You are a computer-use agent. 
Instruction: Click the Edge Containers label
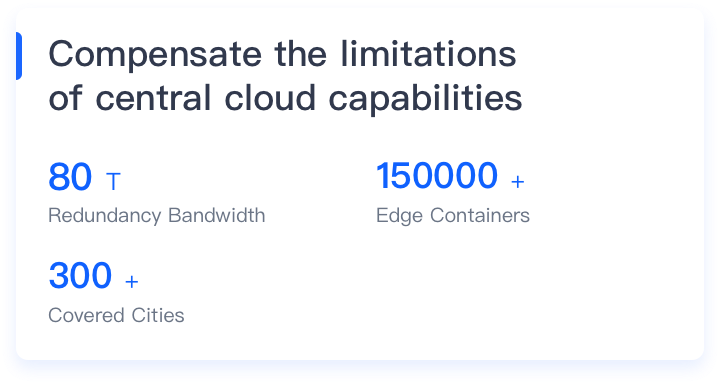click(x=453, y=215)
